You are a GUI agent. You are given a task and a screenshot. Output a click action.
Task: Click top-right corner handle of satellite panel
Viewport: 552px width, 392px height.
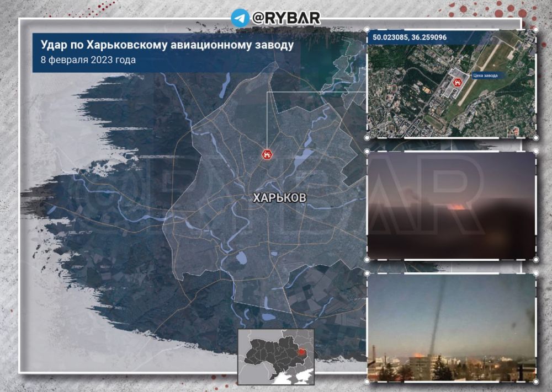[x=535, y=29]
